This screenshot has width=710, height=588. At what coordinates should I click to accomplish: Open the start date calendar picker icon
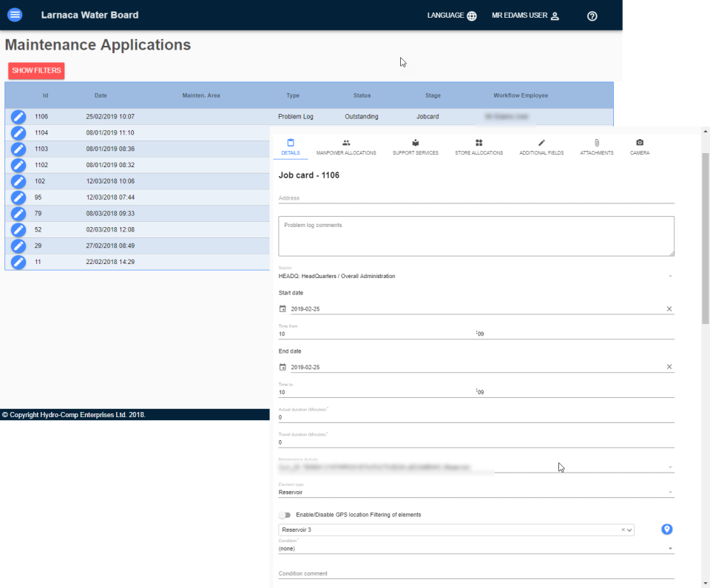pos(283,308)
